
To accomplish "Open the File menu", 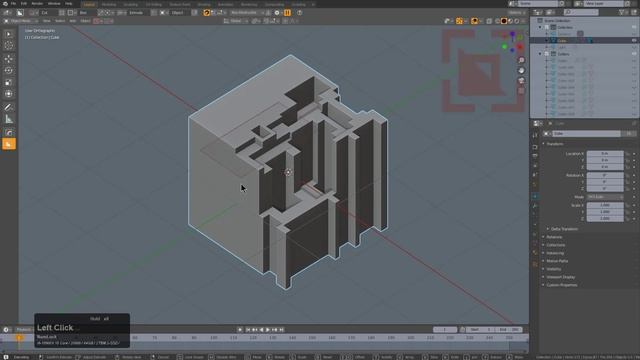I will pyautogui.click(x=13, y=4).
